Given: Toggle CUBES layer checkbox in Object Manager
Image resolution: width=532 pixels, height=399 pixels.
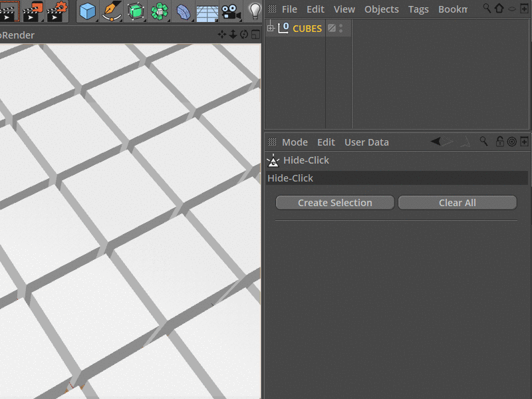Looking at the screenshot, I should click(332, 28).
